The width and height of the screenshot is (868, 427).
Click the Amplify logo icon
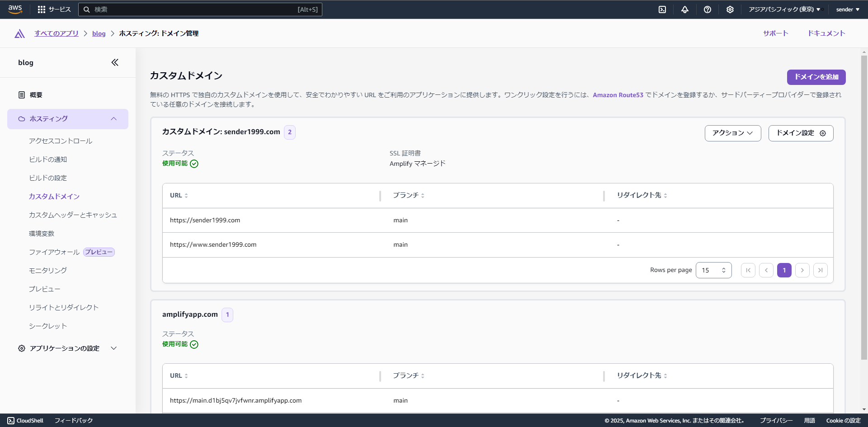pyautogui.click(x=19, y=33)
